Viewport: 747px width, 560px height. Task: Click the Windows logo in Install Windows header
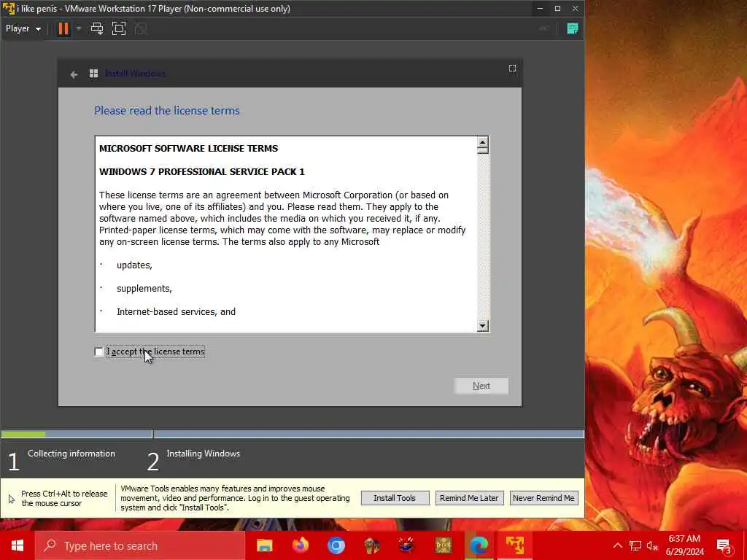[94, 74]
